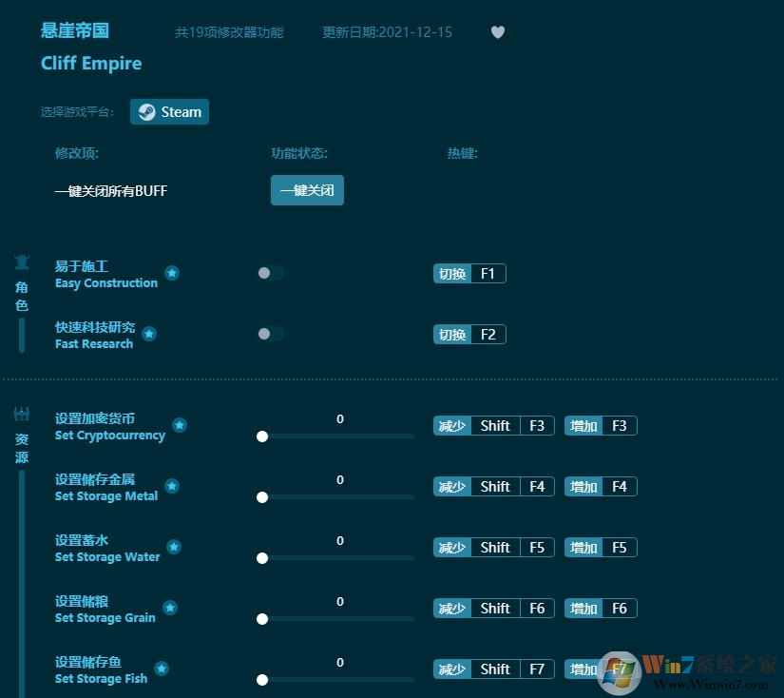This screenshot has width=784, height=698.
Task: Select Steam as the game platform
Action: 169,111
